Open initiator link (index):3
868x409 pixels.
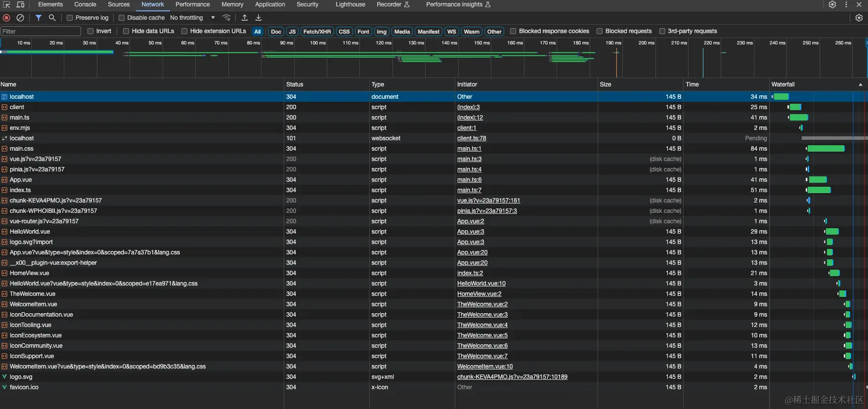469,107
